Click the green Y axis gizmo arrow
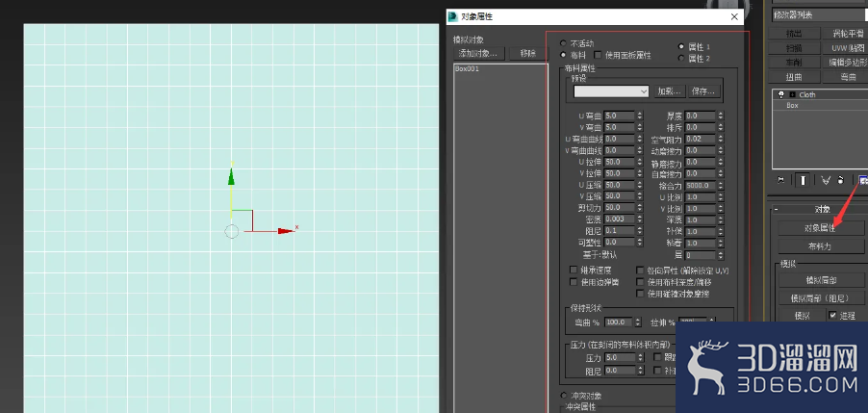The width and height of the screenshot is (868, 413). 231,176
